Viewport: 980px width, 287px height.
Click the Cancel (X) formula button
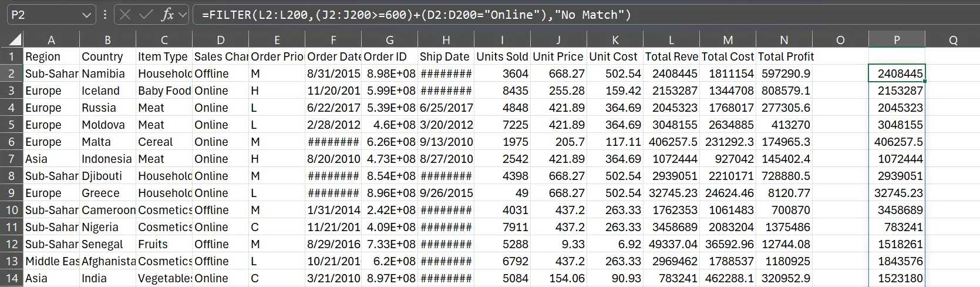[125, 15]
